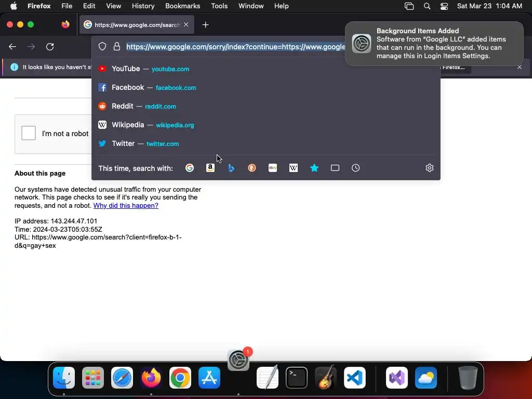This screenshot has width=532, height=399.
Task: Open System Settings from the Dock
Action: 238,360
